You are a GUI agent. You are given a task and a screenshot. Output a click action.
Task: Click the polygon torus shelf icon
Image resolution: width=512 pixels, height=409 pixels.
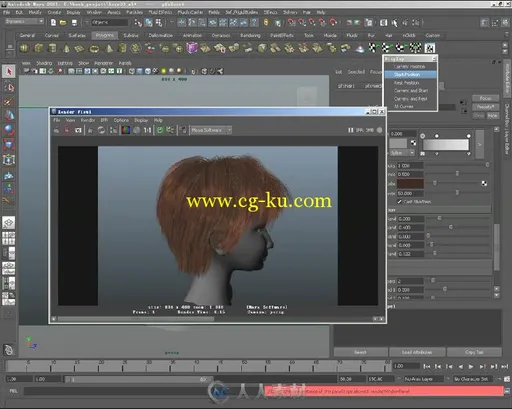tap(95, 49)
